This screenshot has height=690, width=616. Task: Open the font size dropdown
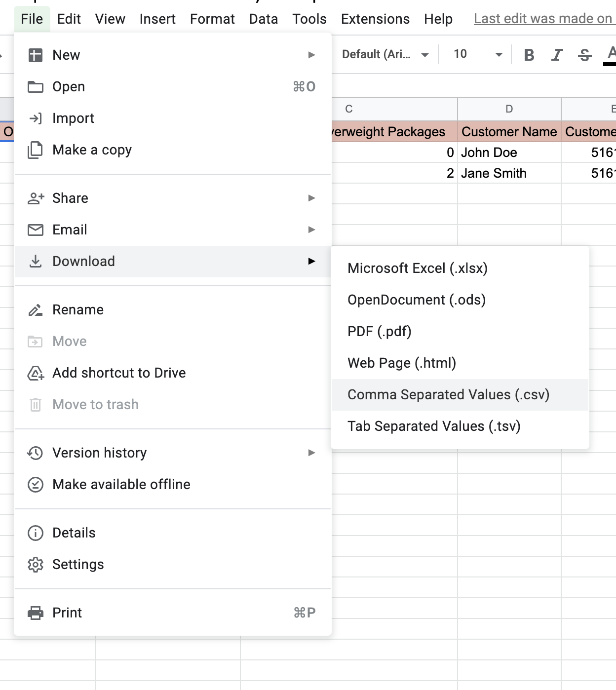coord(477,54)
